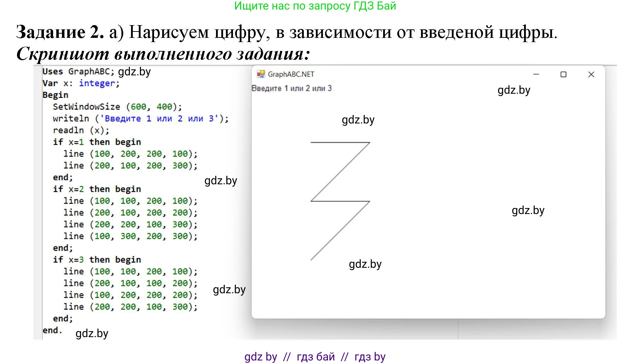Maximize the GraphABC.NET window

563,74
